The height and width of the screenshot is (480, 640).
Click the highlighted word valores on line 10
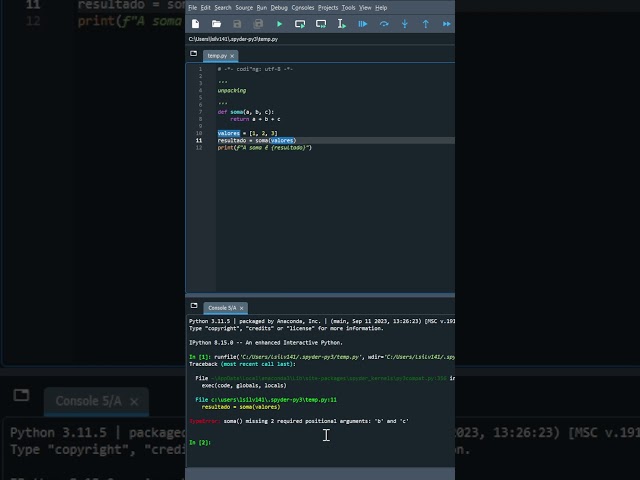pos(229,133)
